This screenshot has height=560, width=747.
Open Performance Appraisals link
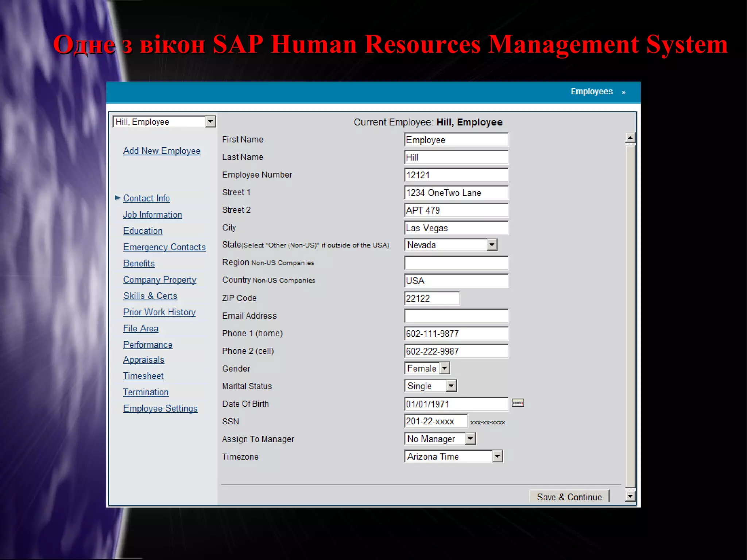(147, 352)
